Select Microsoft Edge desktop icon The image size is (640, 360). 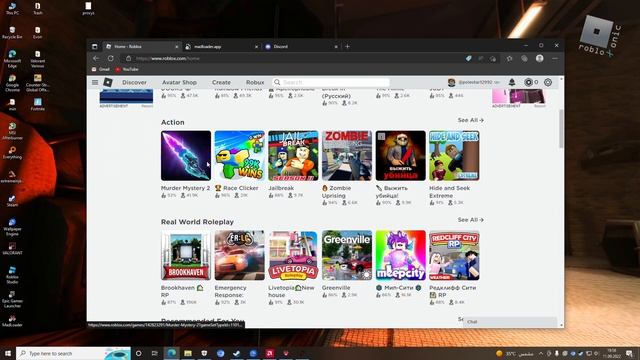click(12, 58)
